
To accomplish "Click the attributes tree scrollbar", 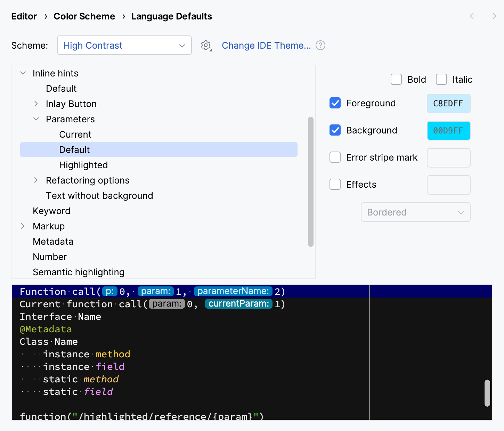I will coord(311,182).
